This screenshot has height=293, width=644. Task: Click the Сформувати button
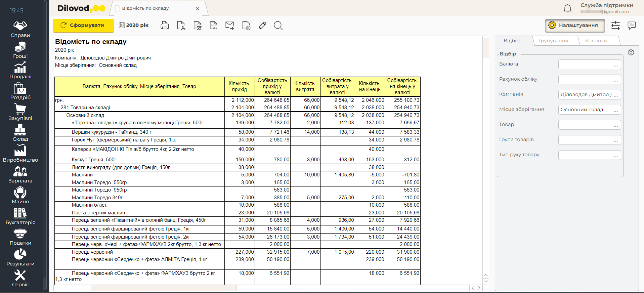[x=83, y=26]
